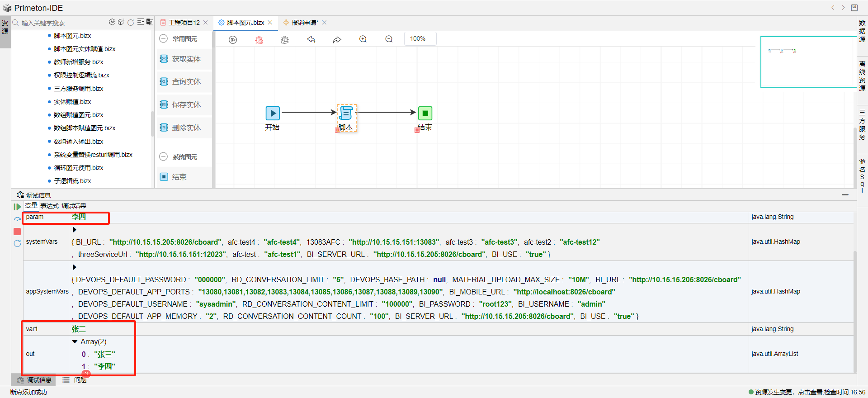The width and height of the screenshot is (868, 398).
Task: Zoom in on the canvas
Action: pyautogui.click(x=363, y=39)
